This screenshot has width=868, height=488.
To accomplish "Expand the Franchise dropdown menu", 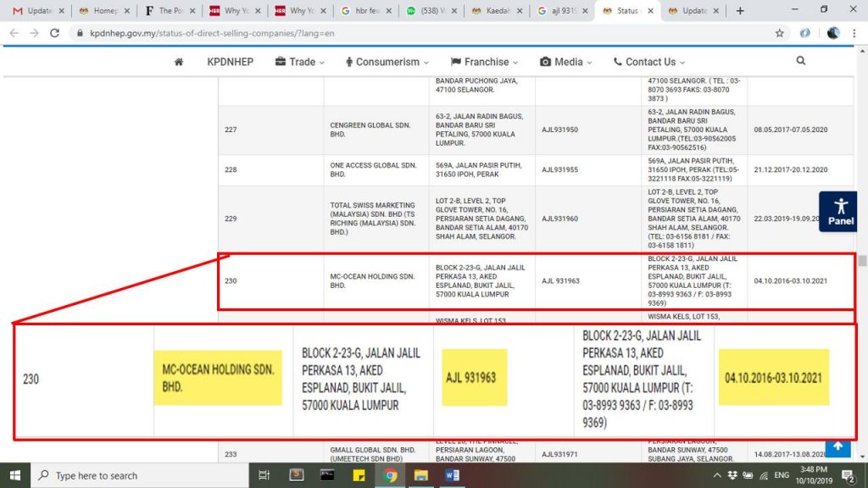I will point(484,62).
